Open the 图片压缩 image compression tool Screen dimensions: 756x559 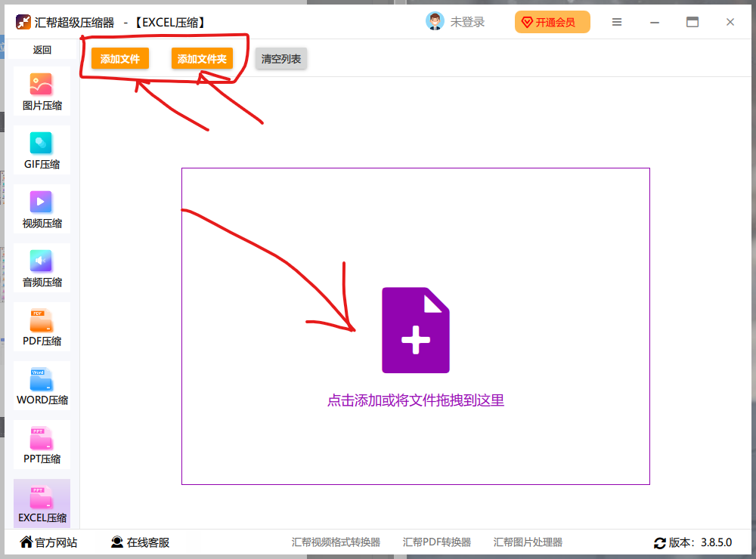[x=42, y=91]
